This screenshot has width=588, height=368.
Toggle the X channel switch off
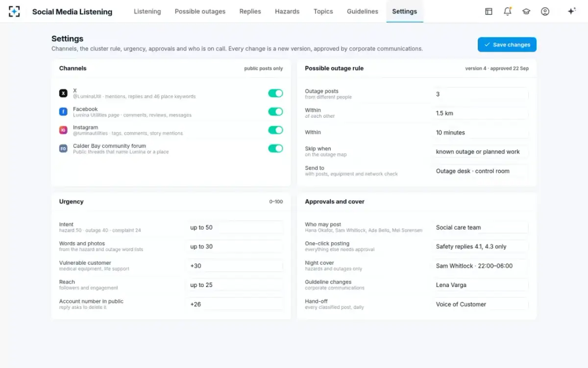275,93
